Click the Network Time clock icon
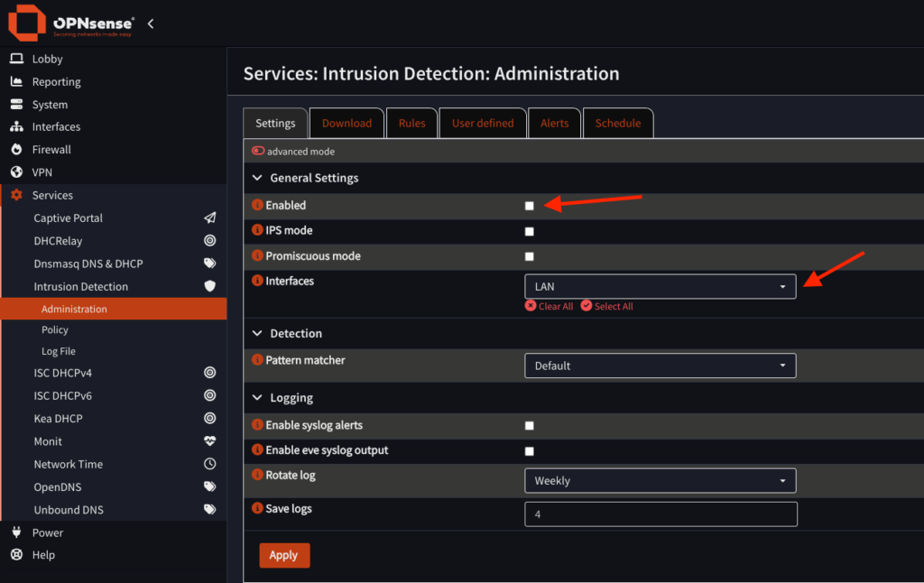 pos(209,464)
